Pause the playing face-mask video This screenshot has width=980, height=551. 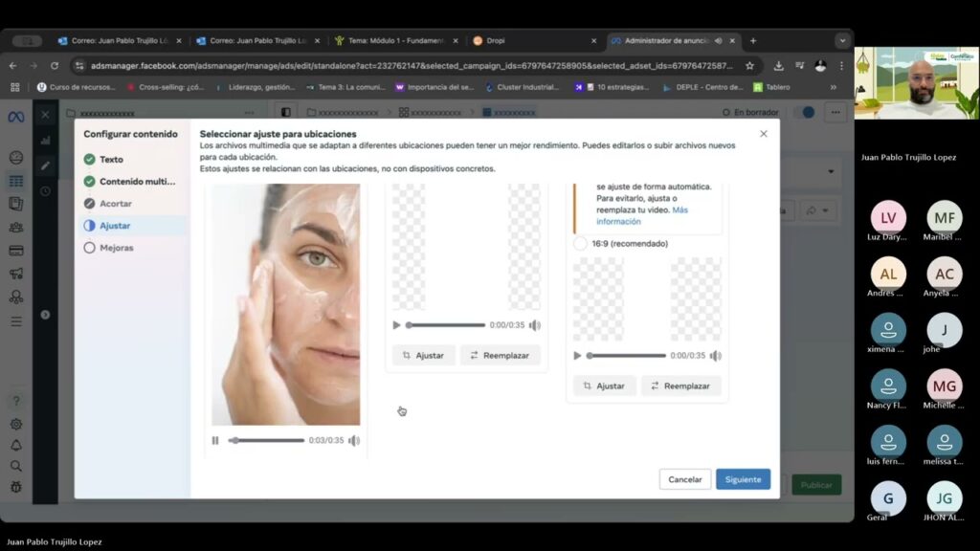coord(215,441)
